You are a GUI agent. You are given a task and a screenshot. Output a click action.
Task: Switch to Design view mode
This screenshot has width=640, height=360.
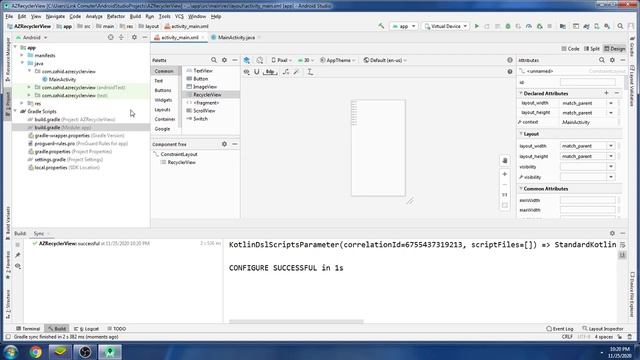point(615,49)
